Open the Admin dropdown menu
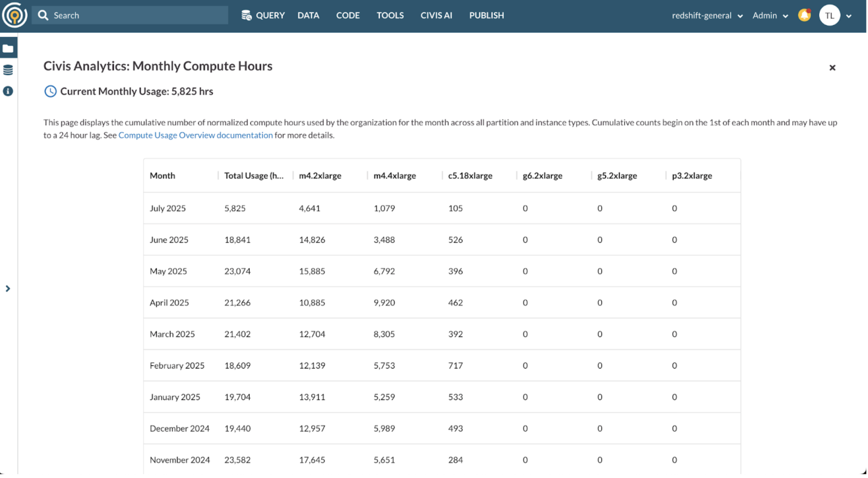 [770, 15]
